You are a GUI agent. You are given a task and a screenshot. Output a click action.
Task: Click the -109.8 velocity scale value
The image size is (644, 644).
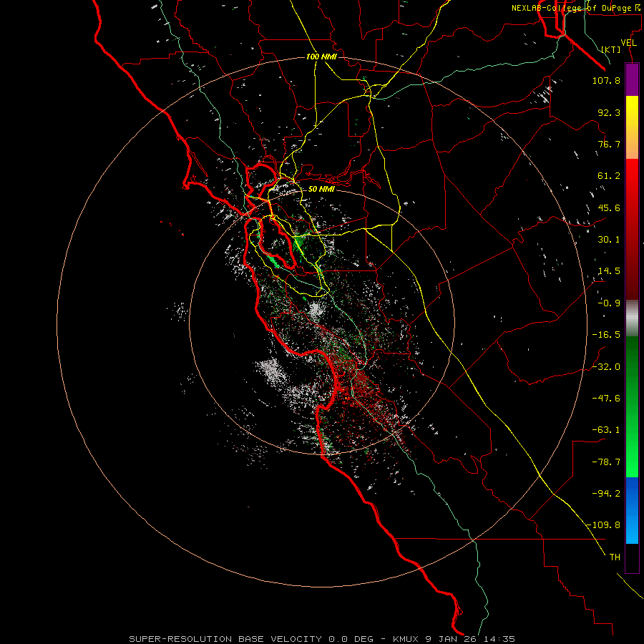click(604, 525)
